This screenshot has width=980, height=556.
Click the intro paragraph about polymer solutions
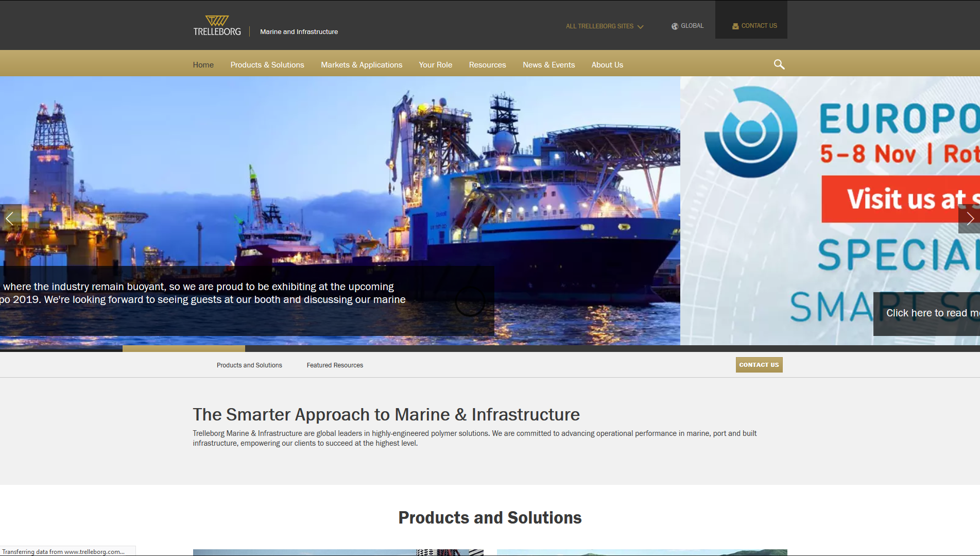tap(475, 439)
